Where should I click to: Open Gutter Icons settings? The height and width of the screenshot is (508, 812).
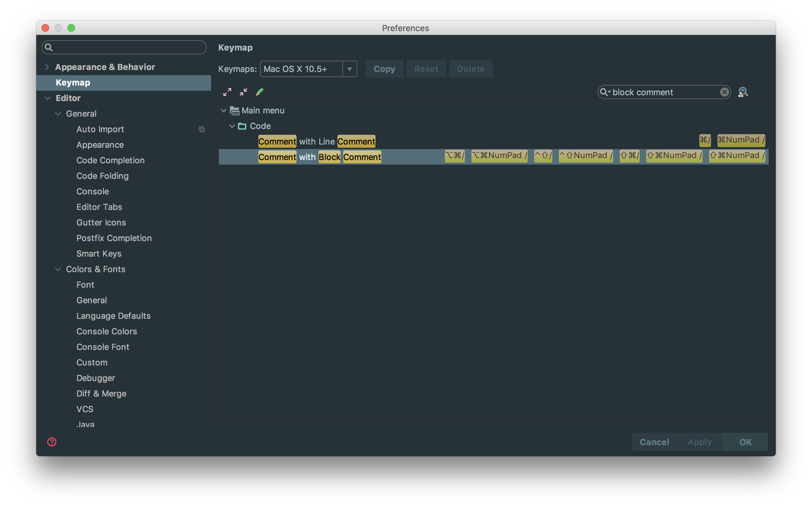101,223
